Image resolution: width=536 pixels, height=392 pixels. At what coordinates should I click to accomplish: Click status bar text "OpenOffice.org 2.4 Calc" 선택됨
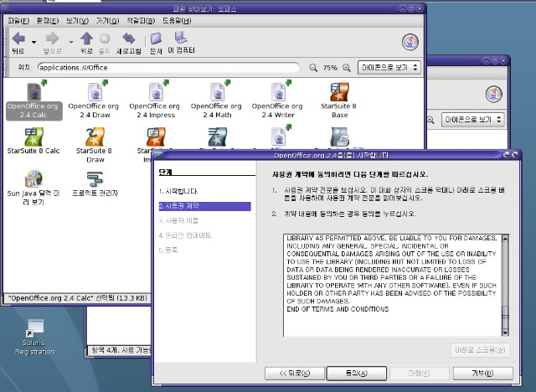coord(77,298)
